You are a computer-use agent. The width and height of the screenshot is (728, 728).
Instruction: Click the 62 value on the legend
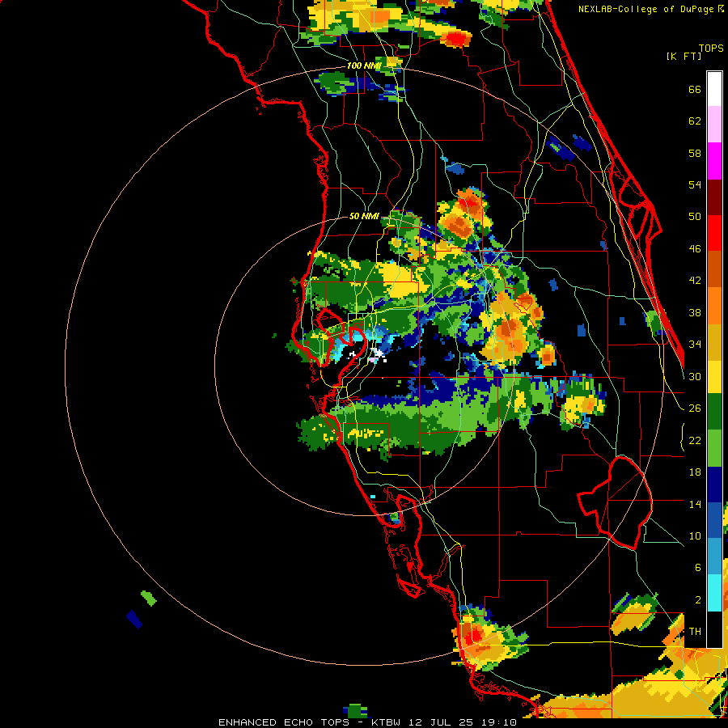(x=695, y=121)
